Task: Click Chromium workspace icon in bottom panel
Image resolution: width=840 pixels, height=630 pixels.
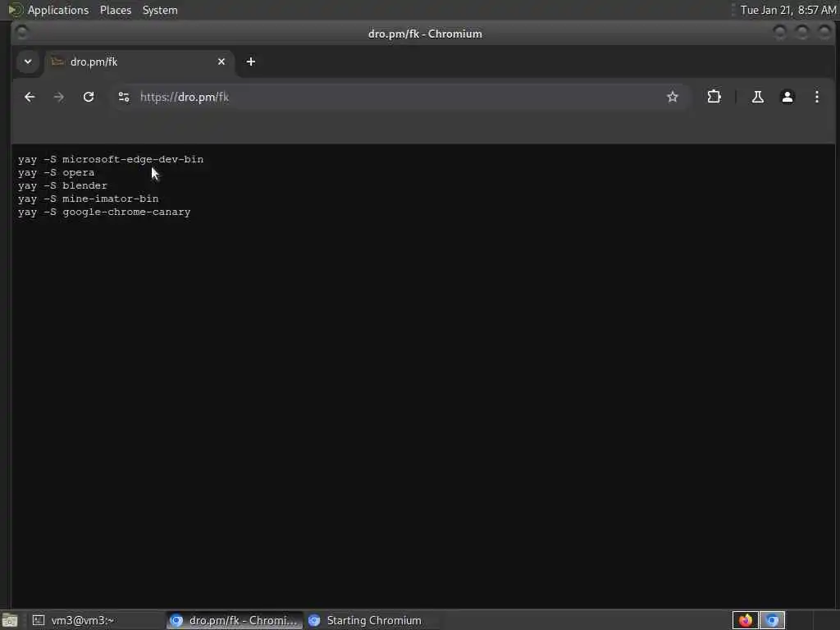Action: pos(772,620)
